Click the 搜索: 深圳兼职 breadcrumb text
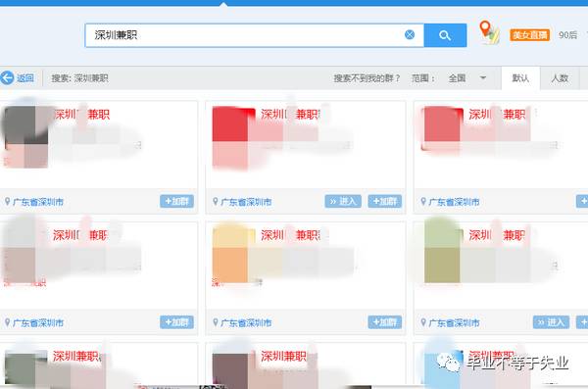 (80, 78)
